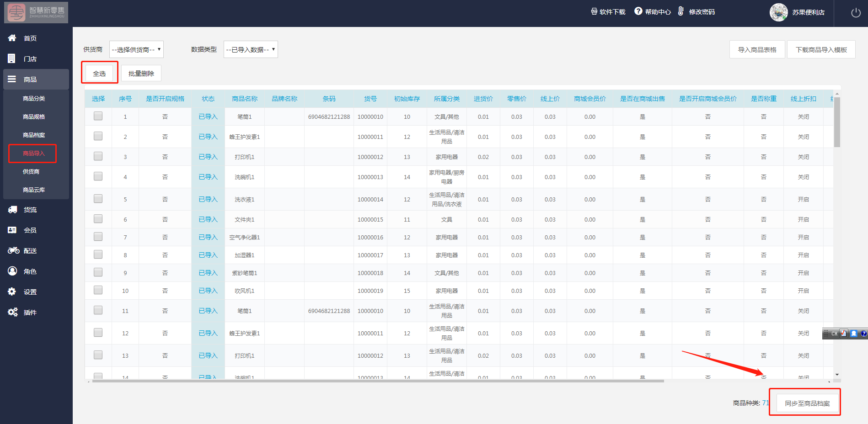Click 已导入 status in row 9
Screen dimensions: 868x424
(208, 273)
